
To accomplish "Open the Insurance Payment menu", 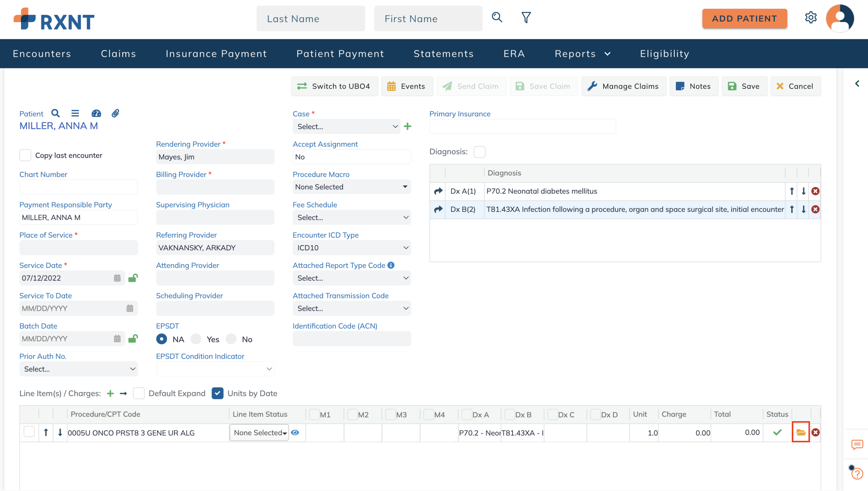I will coord(216,54).
